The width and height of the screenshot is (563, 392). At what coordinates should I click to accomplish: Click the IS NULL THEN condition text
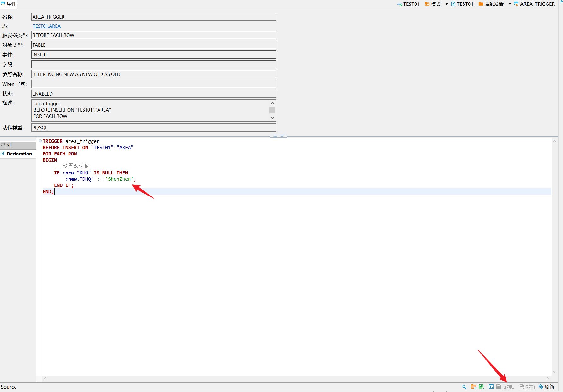pyautogui.click(x=111, y=173)
